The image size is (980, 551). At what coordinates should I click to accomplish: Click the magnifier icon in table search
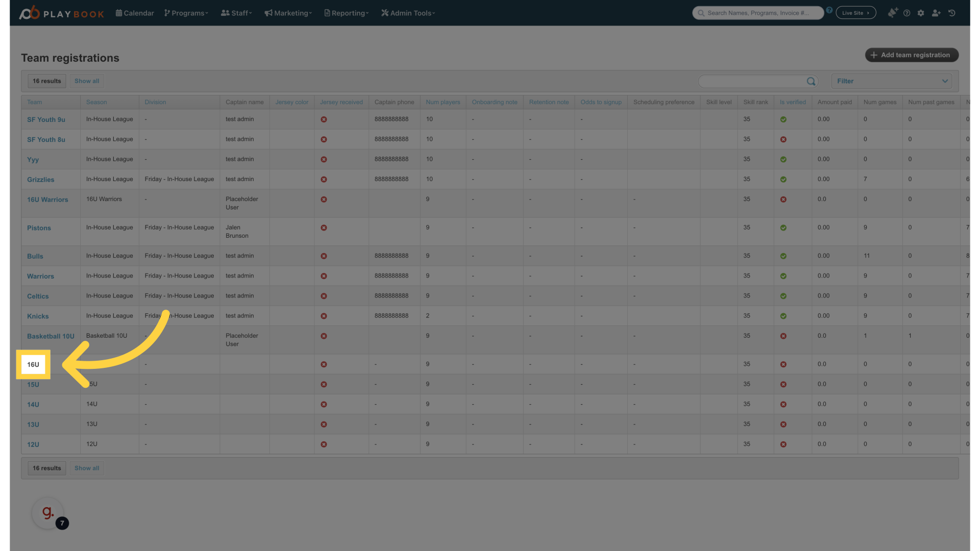click(x=811, y=81)
